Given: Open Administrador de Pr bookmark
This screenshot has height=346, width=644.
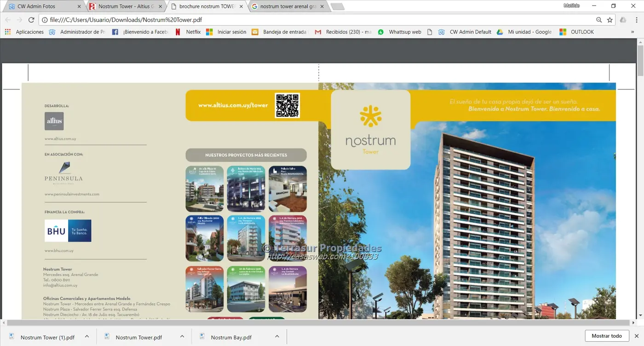Looking at the screenshot, I should coord(77,32).
